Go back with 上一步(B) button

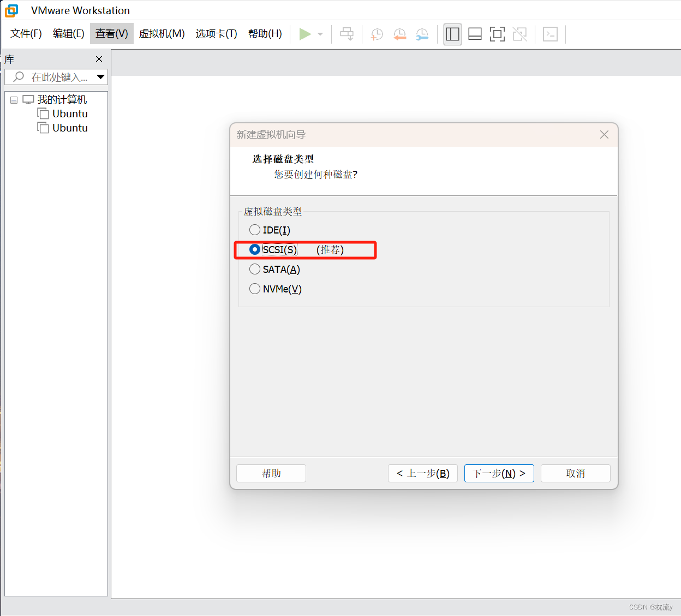423,473
